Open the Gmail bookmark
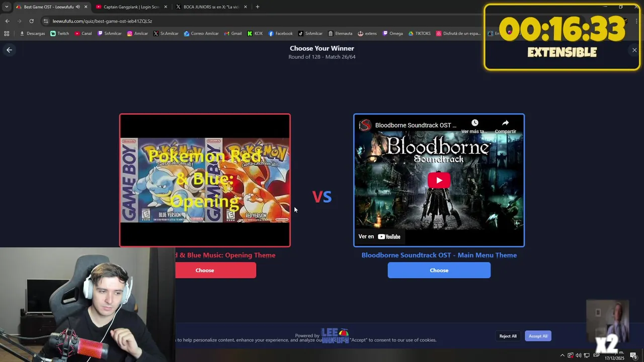This screenshot has width=644, height=362. [232, 34]
